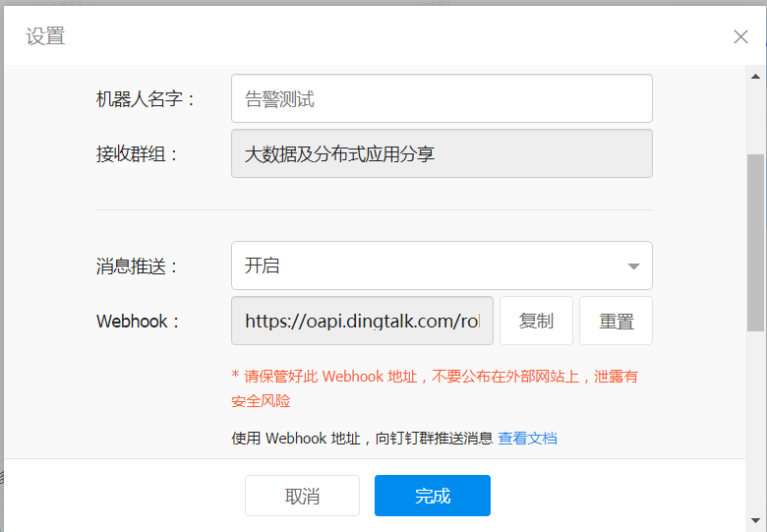Screen dimensions: 767x532
Task: Click the text 使用 Webhook 地址，向钉钉群推送消息
Action: click(362, 439)
